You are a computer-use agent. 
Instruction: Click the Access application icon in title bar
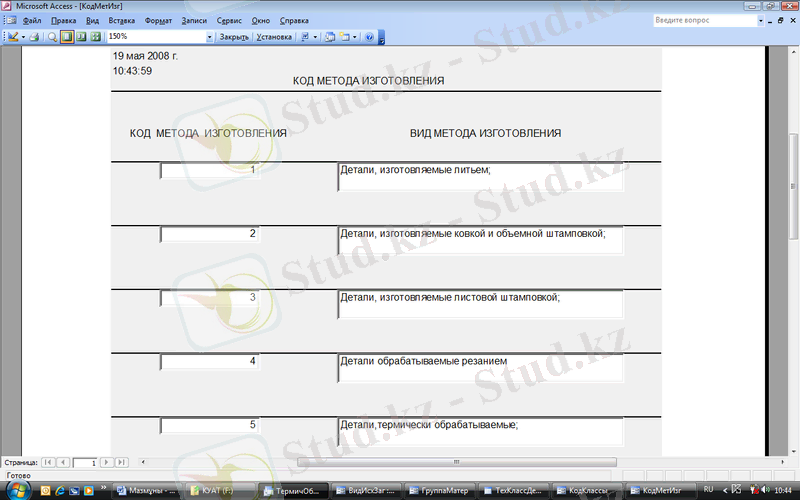click(x=6, y=6)
